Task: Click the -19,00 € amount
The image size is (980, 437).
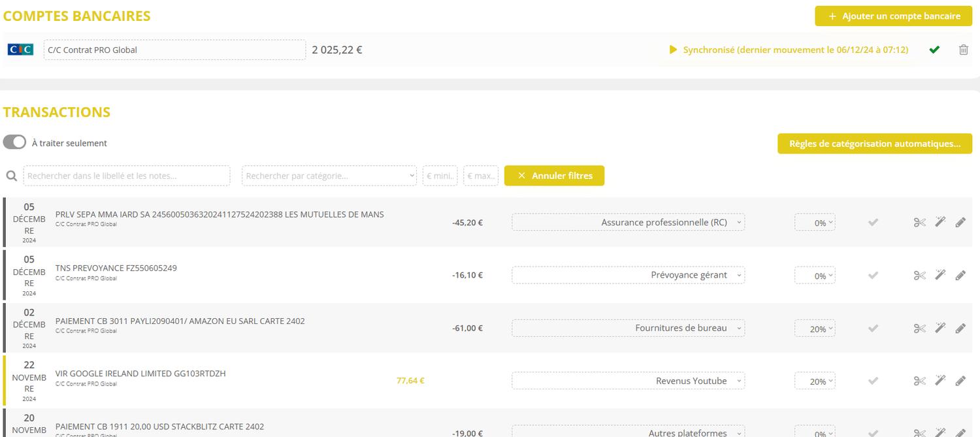Action: coord(467,433)
